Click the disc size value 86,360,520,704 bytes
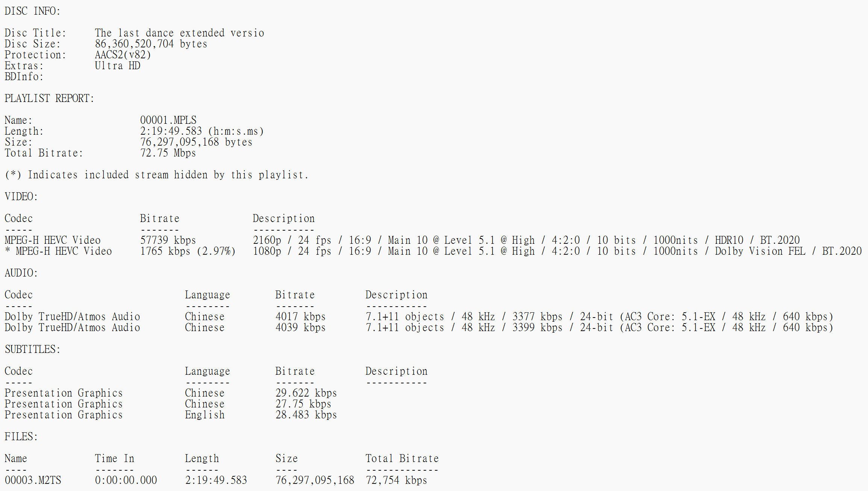 [x=151, y=44]
